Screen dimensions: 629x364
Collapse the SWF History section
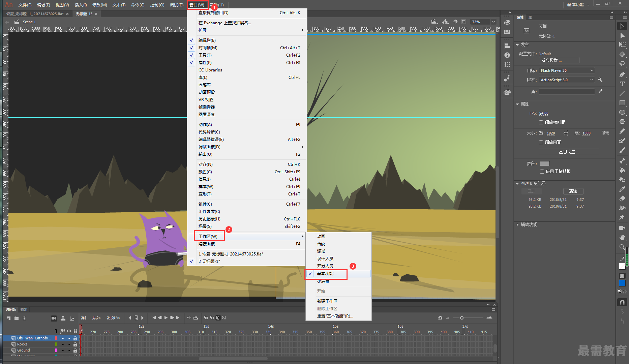[x=517, y=184]
